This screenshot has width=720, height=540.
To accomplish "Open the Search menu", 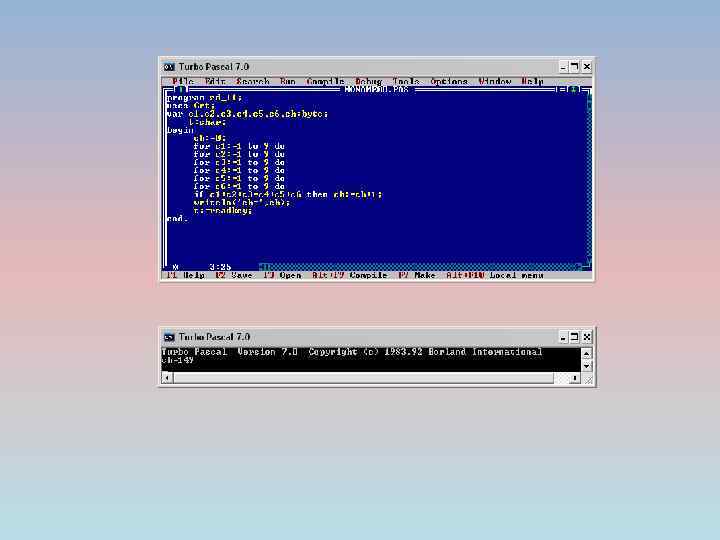I will tap(253, 81).
